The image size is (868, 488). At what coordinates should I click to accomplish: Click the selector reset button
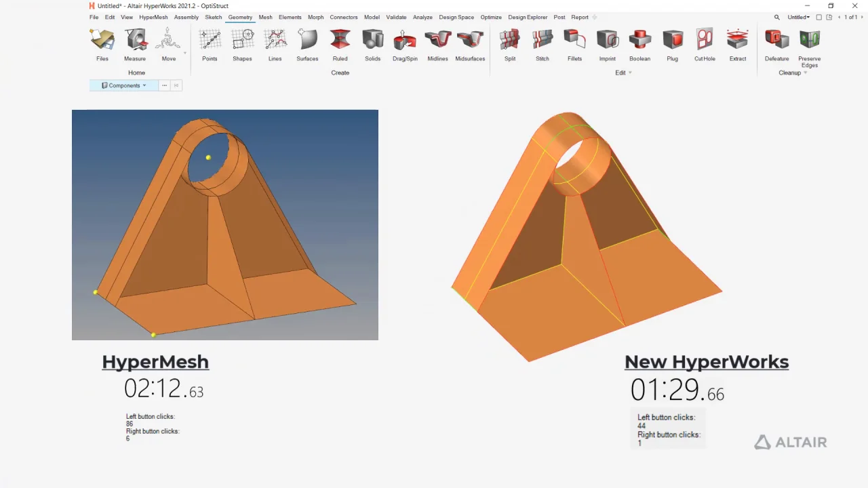(x=176, y=85)
